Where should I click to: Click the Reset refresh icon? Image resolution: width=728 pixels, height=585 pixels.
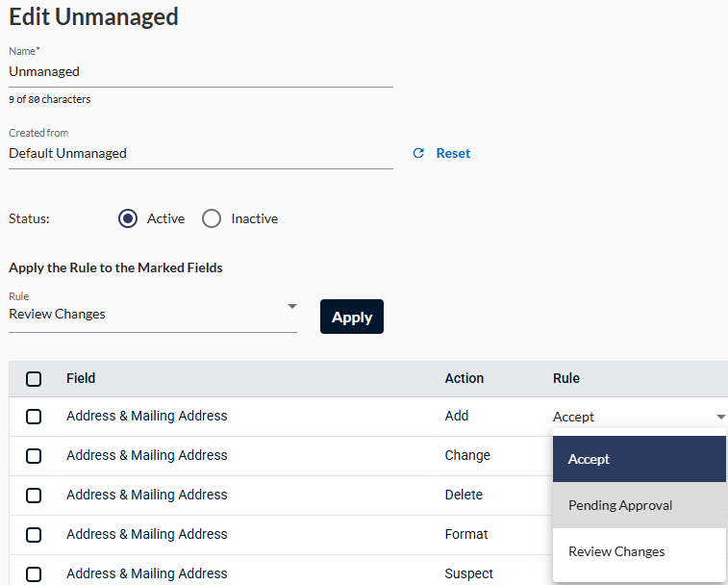(x=418, y=153)
